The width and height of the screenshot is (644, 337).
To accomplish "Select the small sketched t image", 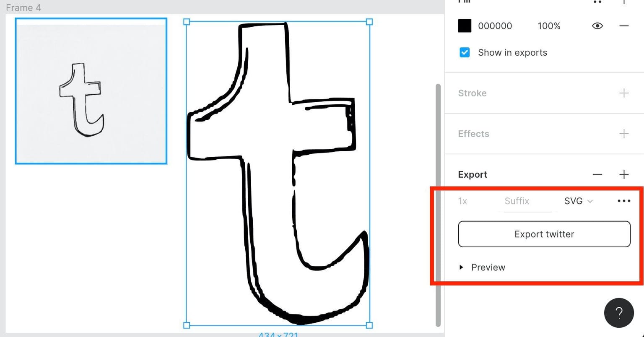I will (x=91, y=91).
